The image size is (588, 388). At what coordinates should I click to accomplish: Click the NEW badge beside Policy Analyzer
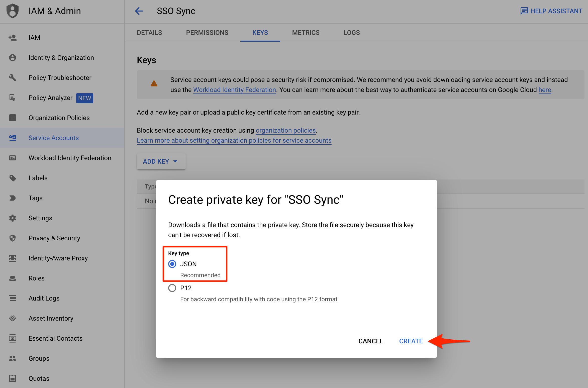coord(85,98)
